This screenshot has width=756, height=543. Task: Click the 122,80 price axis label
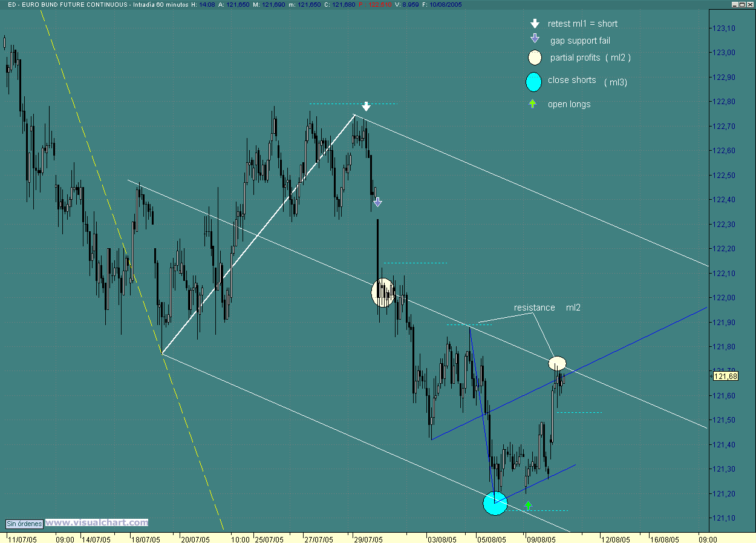coord(723,102)
